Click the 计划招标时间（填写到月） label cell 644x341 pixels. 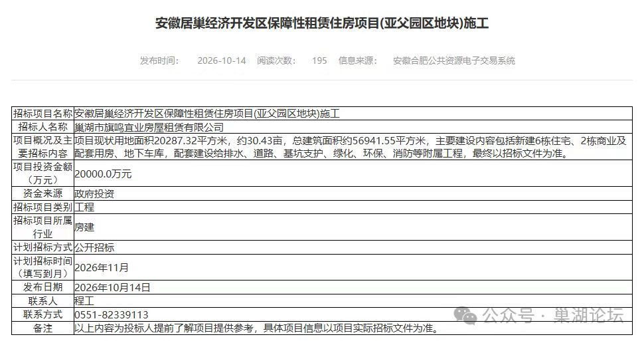42,267
